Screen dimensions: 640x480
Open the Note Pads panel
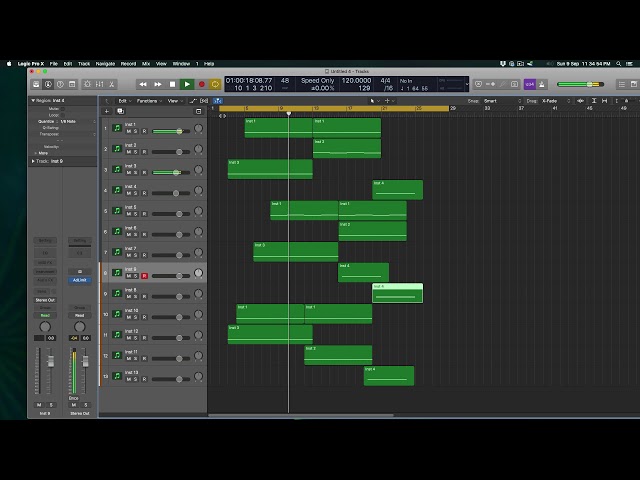[x=634, y=84]
